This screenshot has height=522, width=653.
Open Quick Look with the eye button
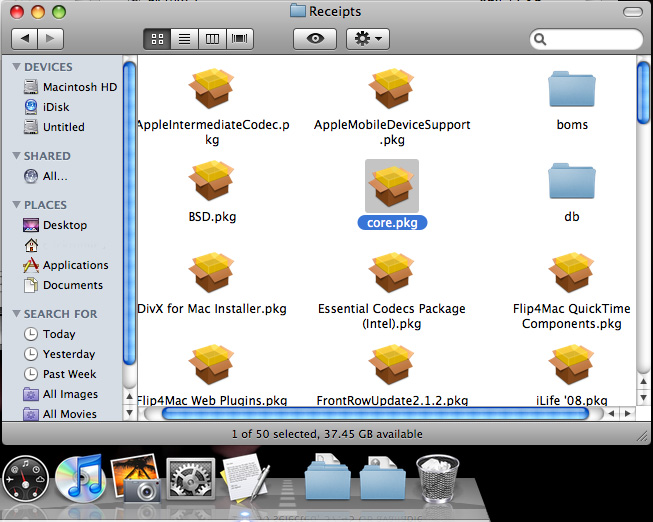tap(315, 39)
